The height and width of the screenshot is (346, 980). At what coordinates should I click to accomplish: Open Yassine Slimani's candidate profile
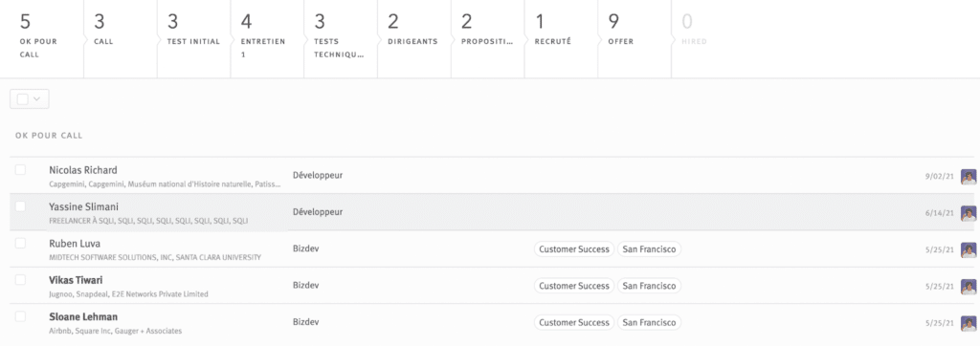coord(84,206)
